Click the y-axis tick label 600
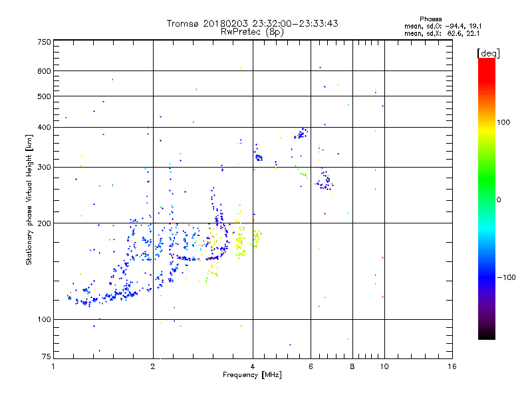This screenshot has width=532, height=399. (x=44, y=71)
